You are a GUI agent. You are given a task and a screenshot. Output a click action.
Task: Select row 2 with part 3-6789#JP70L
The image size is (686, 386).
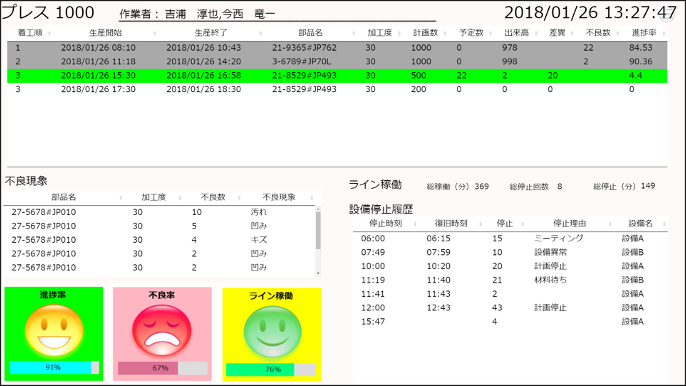point(337,62)
